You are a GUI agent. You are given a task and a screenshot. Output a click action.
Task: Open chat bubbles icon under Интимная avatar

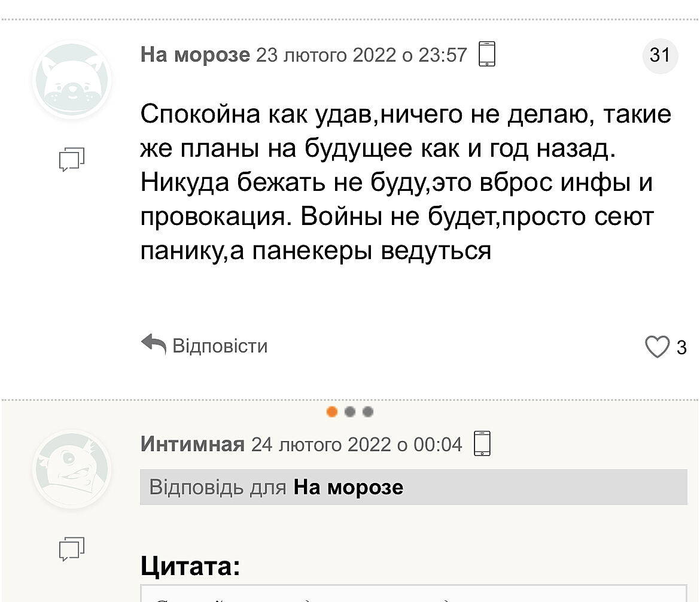pyautogui.click(x=72, y=549)
